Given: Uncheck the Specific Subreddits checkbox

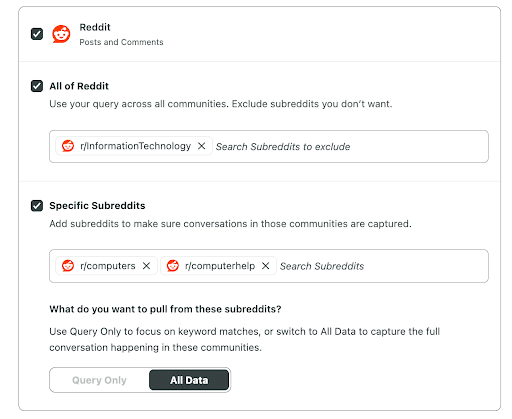Looking at the screenshot, I should 37,206.
